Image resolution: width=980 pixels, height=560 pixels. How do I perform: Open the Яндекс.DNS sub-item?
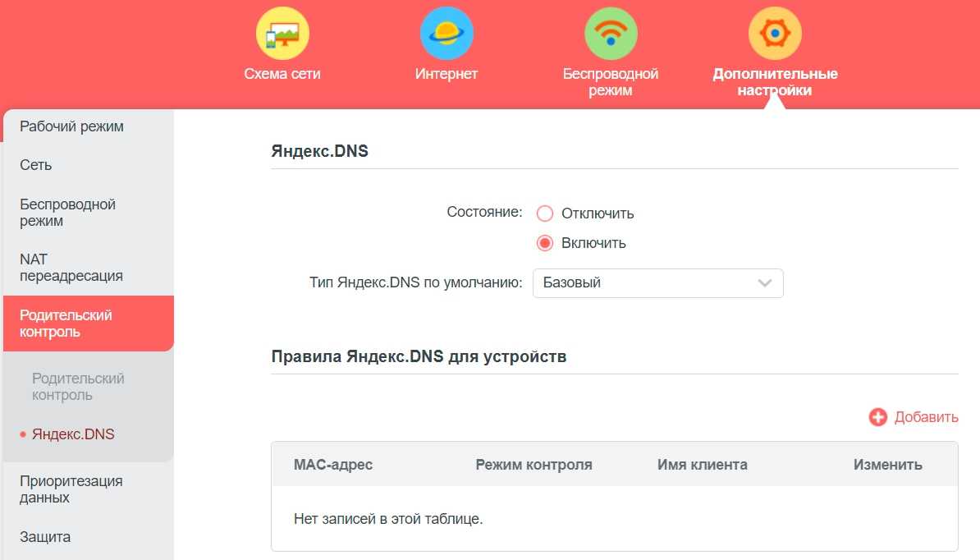(73, 434)
